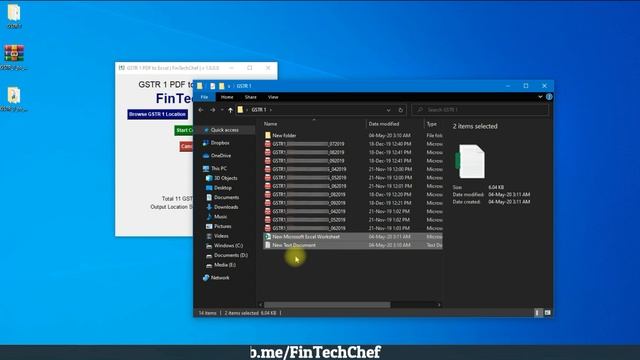This screenshot has height=360, width=640.
Task: Refresh the GSTR 1 folder view
Action: pos(400,110)
